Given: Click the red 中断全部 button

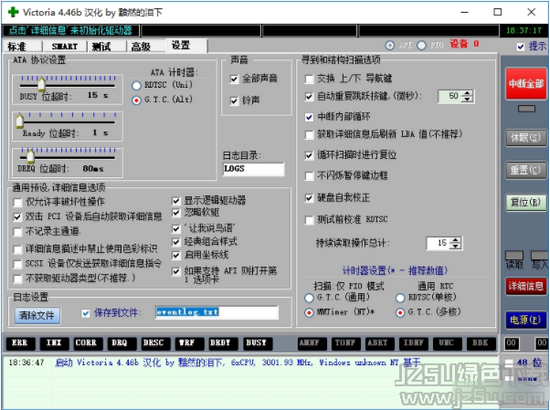Looking at the screenshot, I should [525, 84].
